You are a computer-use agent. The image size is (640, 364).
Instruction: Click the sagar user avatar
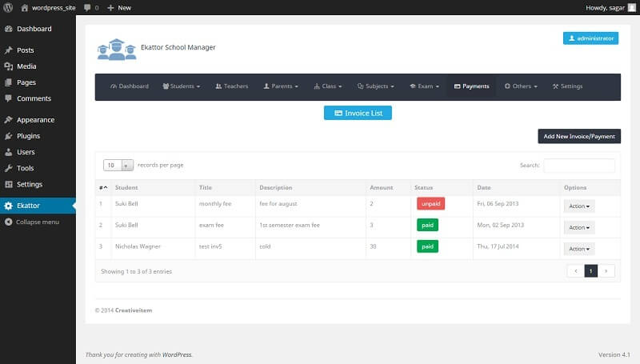pos(632,7)
